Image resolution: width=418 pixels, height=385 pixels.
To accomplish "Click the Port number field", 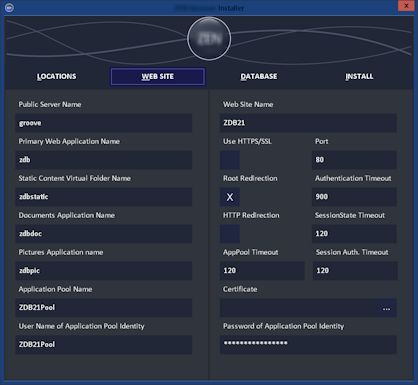I will [x=354, y=160].
